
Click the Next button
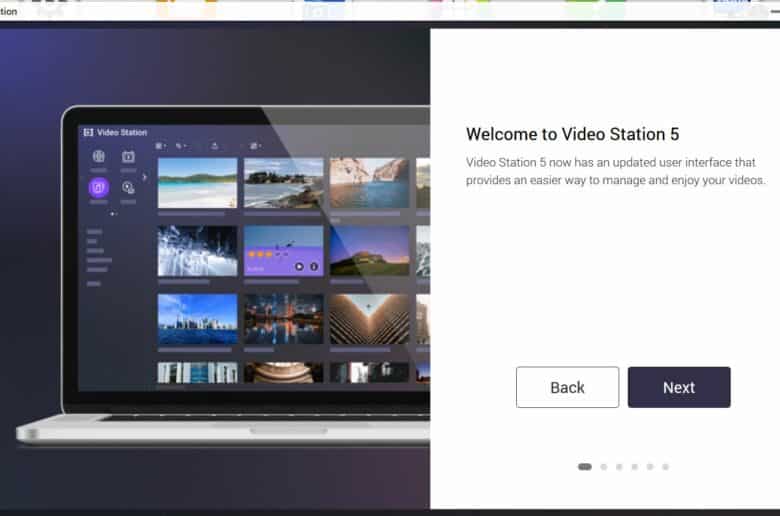tap(679, 387)
